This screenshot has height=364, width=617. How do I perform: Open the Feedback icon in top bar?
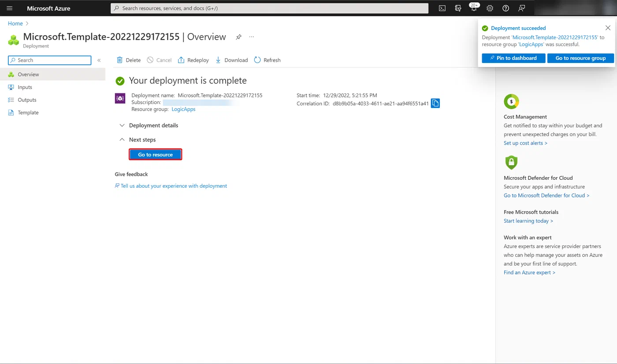(522, 8)
